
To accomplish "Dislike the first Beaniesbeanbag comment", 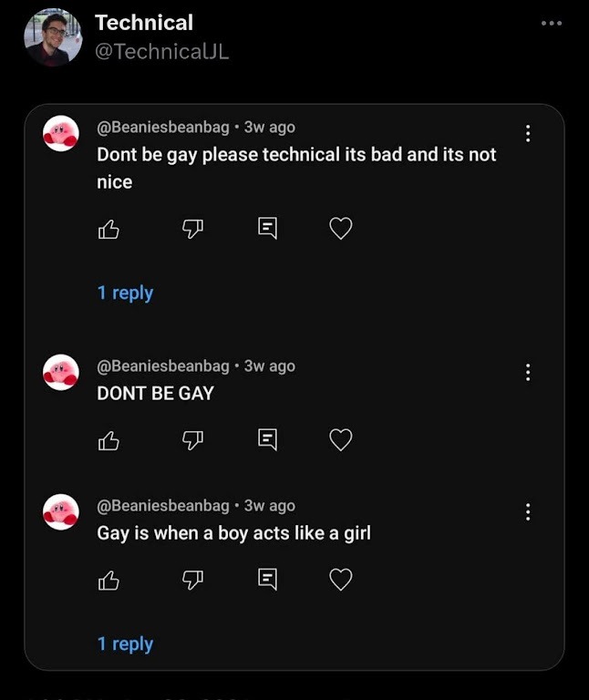I will (191, 229).
